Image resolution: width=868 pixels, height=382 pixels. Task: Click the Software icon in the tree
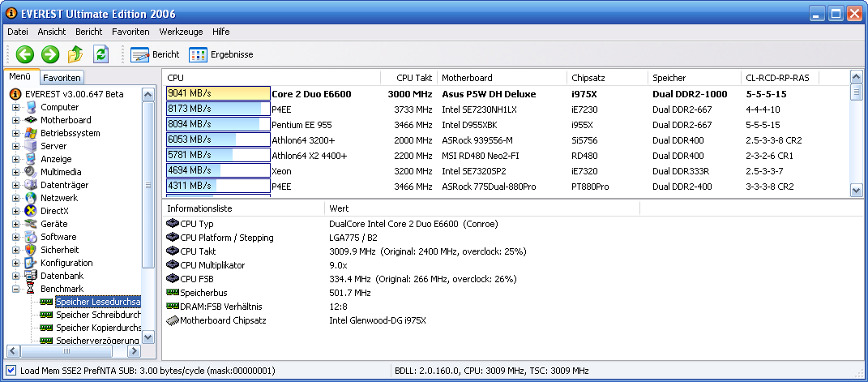pyautogui.click(x=31, y=237)
